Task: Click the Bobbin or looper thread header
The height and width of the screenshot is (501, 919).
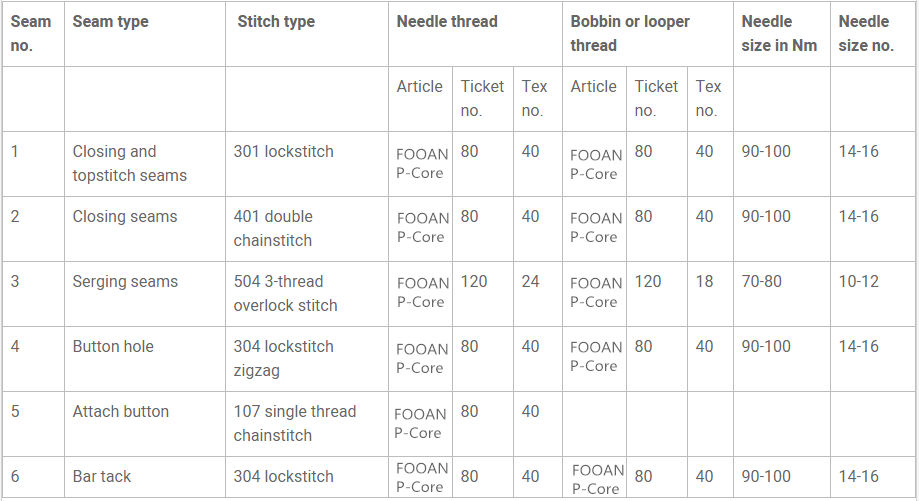Action: tap(648, 34)
